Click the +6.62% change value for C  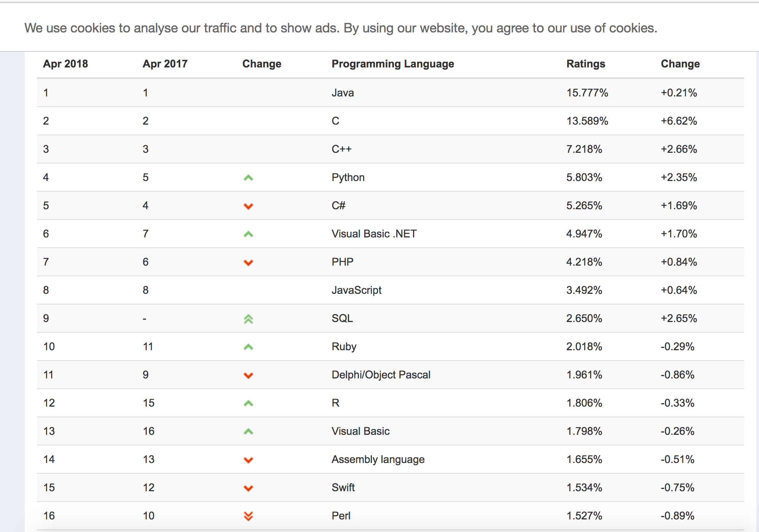[x=679, y=121]
